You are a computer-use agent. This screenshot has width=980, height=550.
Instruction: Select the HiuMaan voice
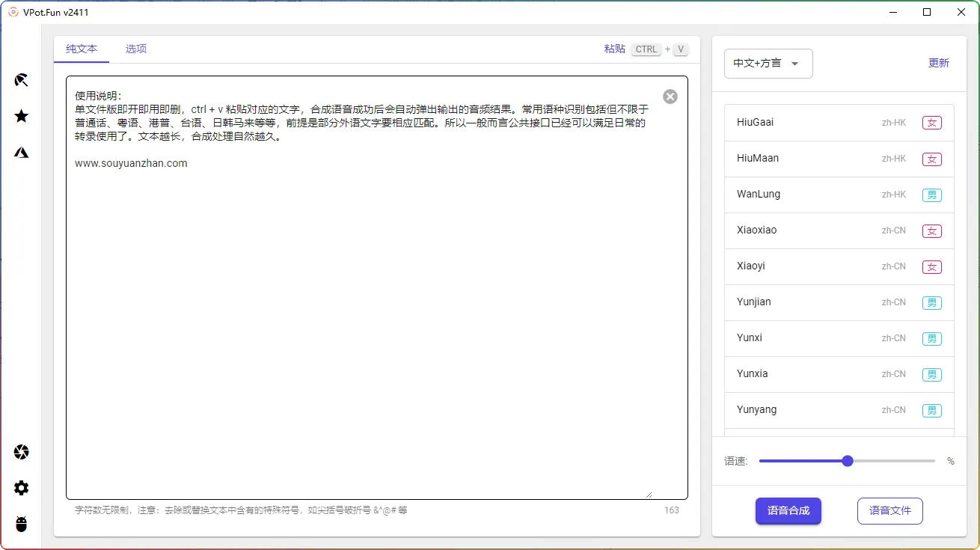(x=839, y=159)
